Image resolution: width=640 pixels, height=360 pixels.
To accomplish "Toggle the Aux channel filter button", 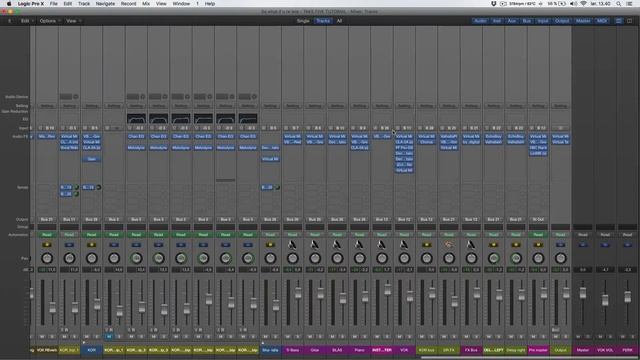I will pos(512,21).
